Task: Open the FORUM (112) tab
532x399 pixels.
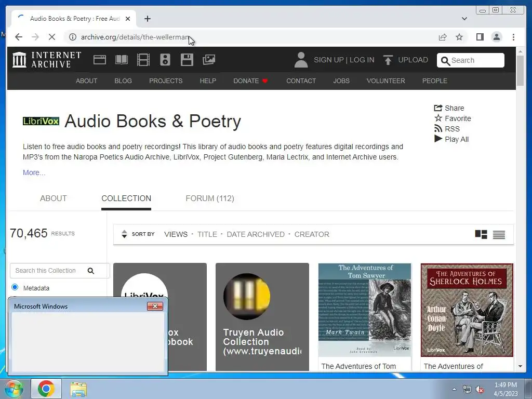Action: [x=210, y=198]
